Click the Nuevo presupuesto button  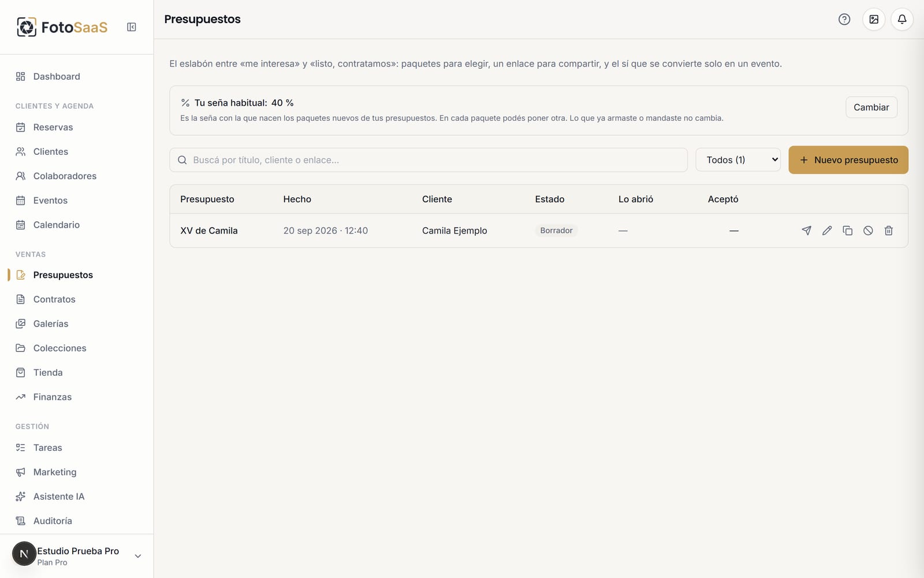(x=848, y=160)
